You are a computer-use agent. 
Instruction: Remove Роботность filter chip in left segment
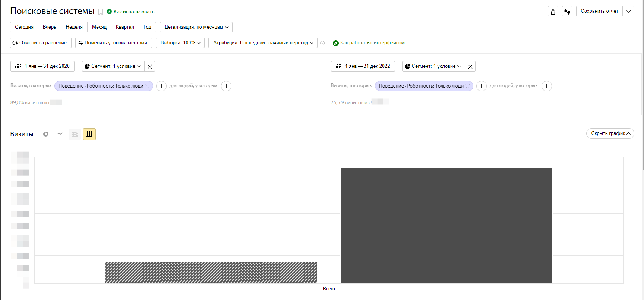click(148, 86)
